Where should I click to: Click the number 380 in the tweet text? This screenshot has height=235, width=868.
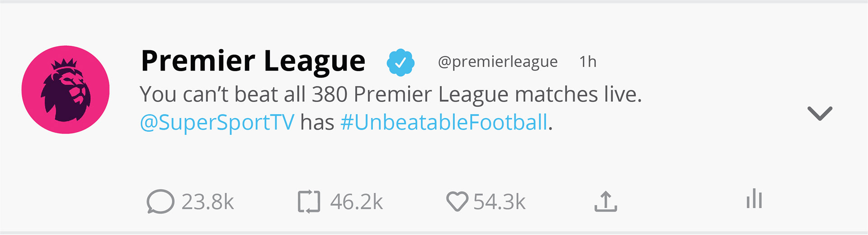pyautogui.click(x=330, y=95)
